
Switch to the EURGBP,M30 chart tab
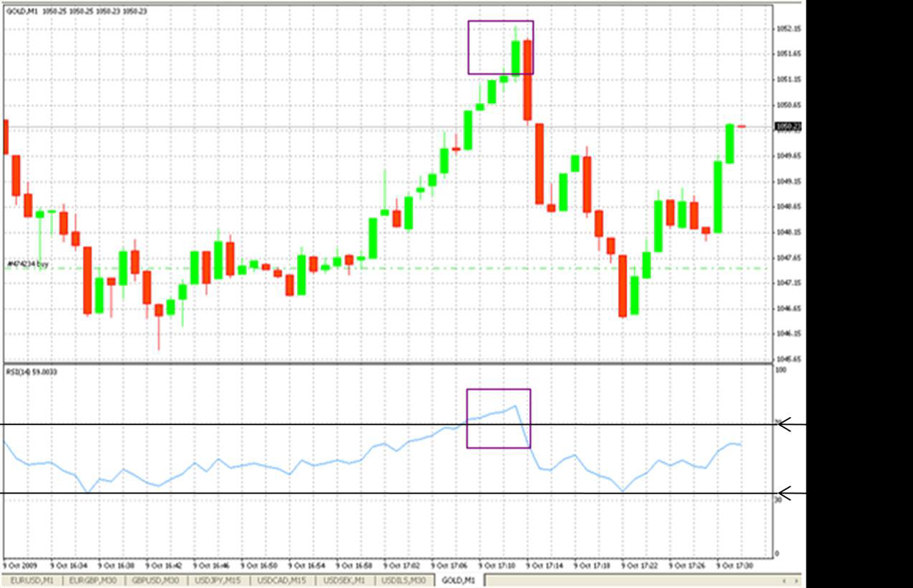(x=93, y=580)
